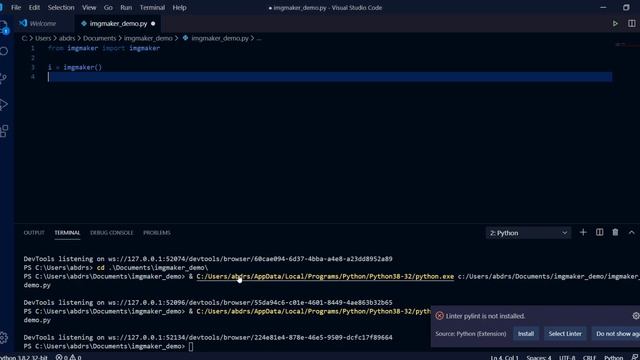Switch to TERMINAL panel tab

click(x=67, y=233)
